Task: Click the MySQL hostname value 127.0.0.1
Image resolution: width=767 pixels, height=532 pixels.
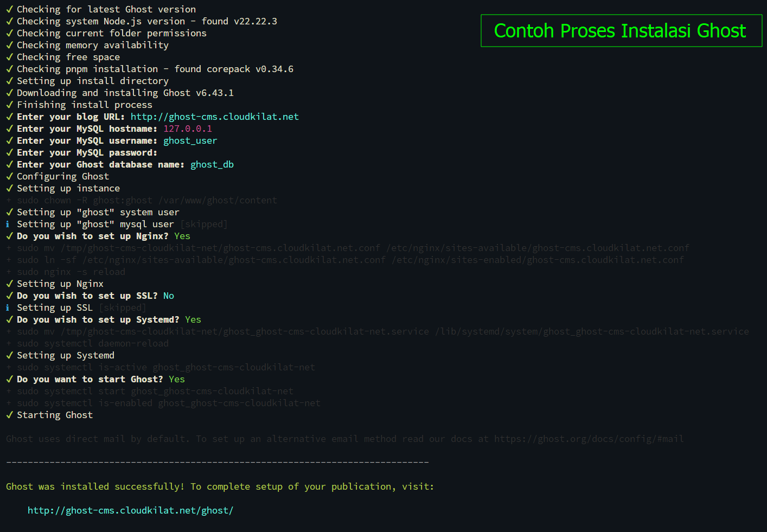Action: (x=188, y=129)
